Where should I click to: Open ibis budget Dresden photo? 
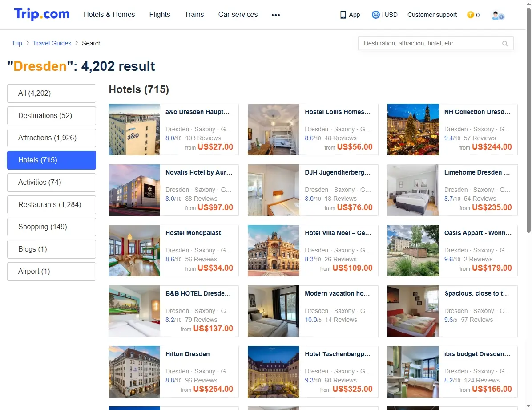413,372
